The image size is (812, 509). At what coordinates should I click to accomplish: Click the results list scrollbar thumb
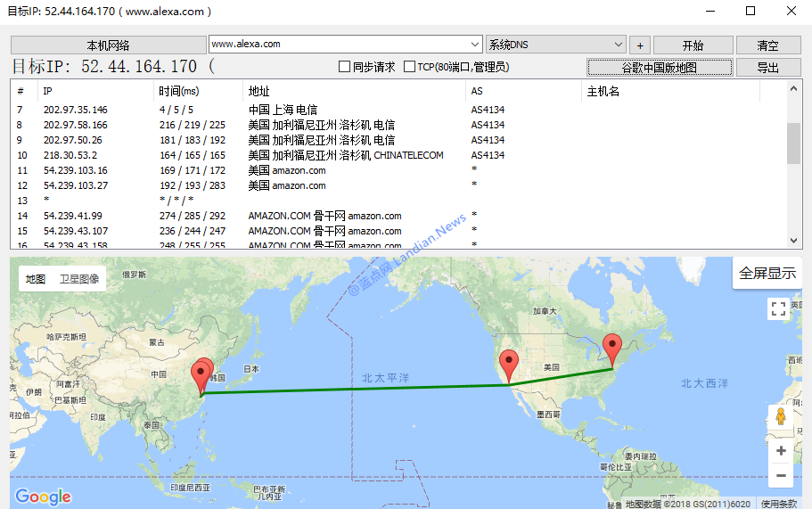pyautogui.click(x=793, y=144)
